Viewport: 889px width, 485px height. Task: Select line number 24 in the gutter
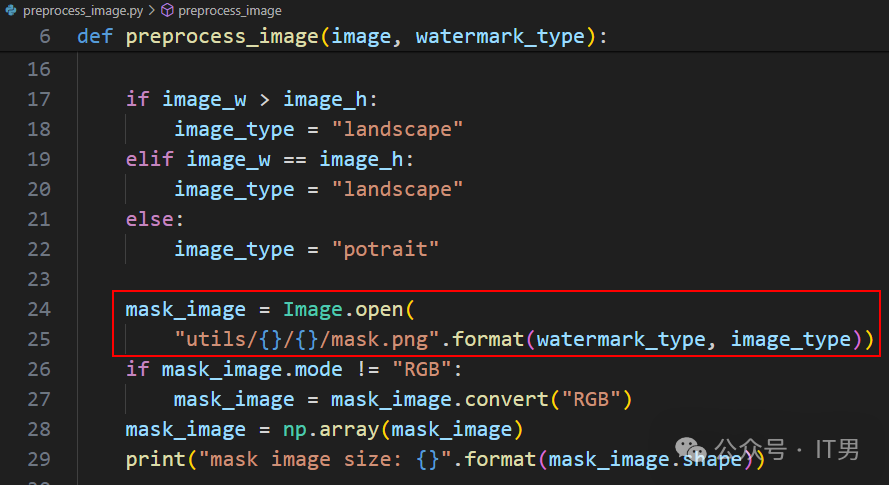38,309
